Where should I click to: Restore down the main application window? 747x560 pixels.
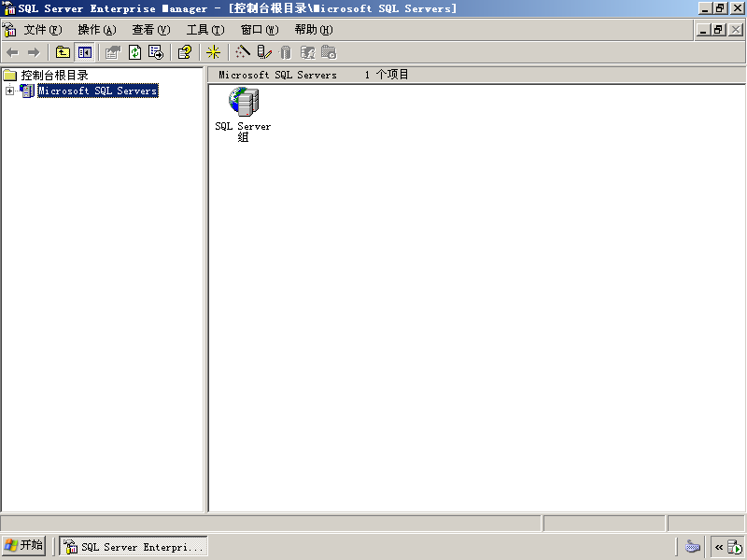pos(721,8)
